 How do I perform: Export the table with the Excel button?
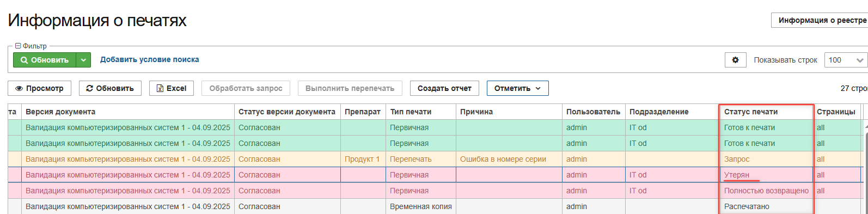[x=172, y=88]
